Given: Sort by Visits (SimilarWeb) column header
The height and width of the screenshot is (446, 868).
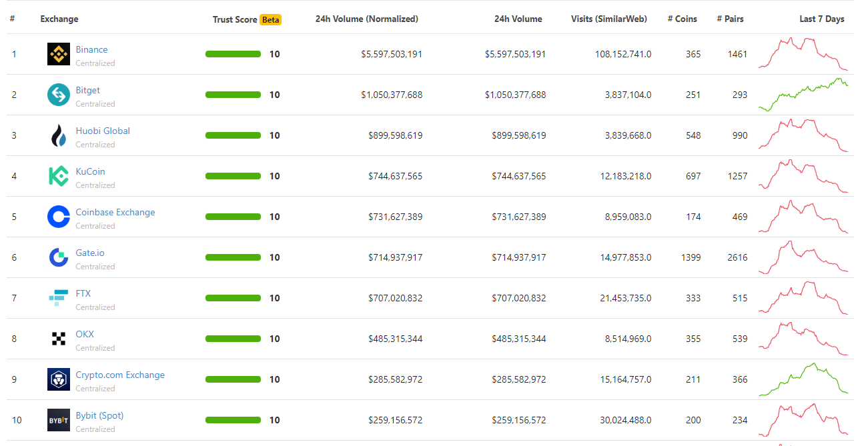Looking at the screenshot, I should click(608, 19).
